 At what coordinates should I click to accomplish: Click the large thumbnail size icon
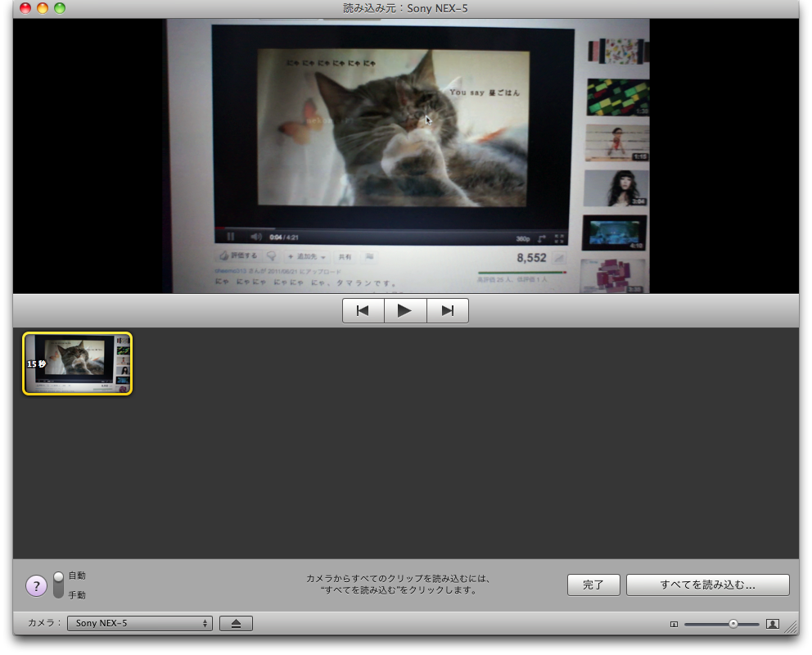click(773, 624)
